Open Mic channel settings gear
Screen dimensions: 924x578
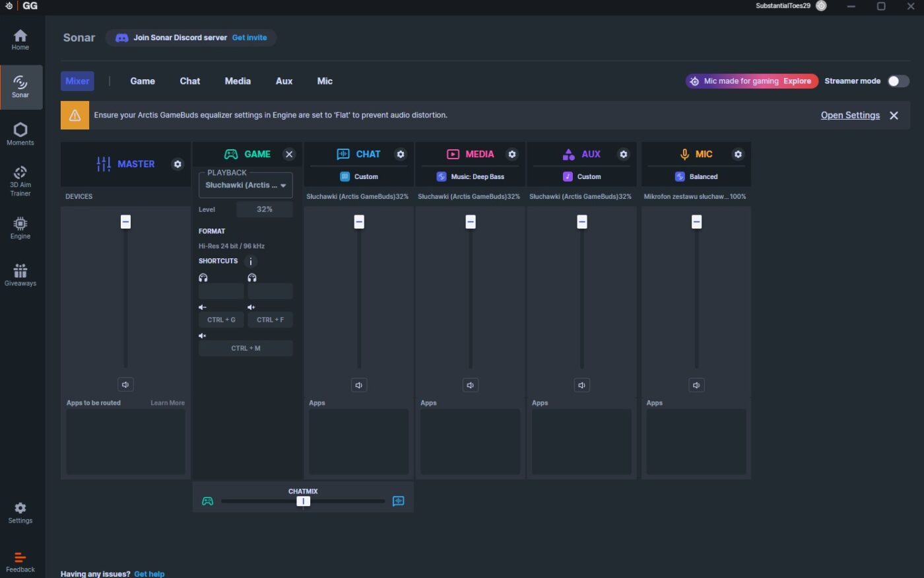click(738, 154)
